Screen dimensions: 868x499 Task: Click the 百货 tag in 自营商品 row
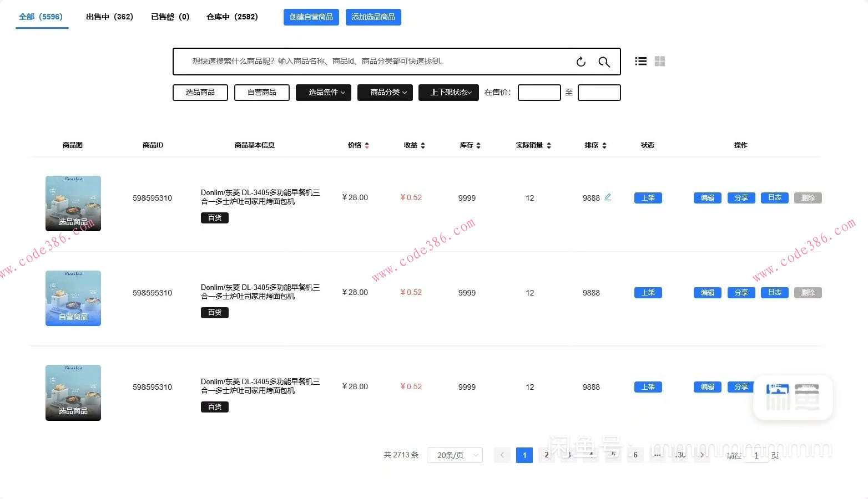pos(215,313)
